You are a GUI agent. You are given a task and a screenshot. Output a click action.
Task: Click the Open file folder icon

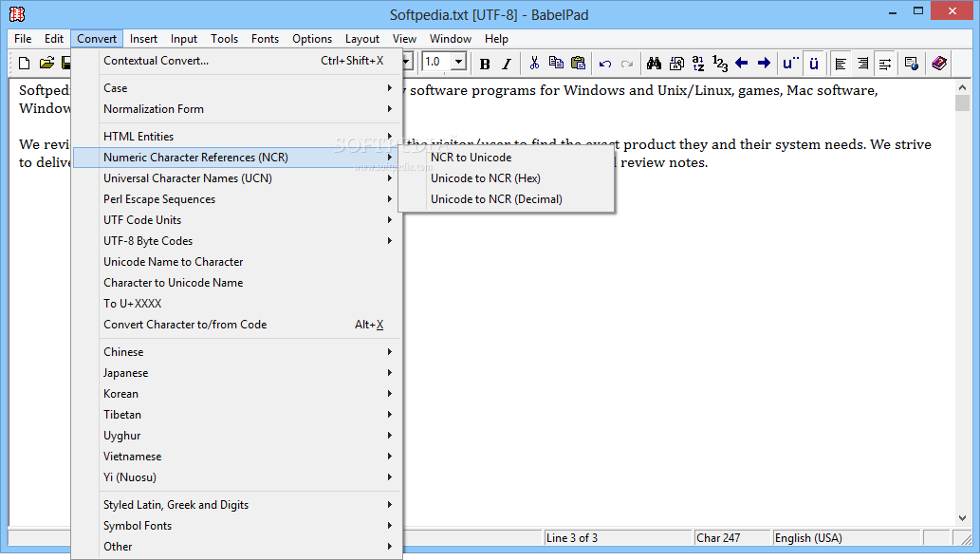[x=46, y=64]
